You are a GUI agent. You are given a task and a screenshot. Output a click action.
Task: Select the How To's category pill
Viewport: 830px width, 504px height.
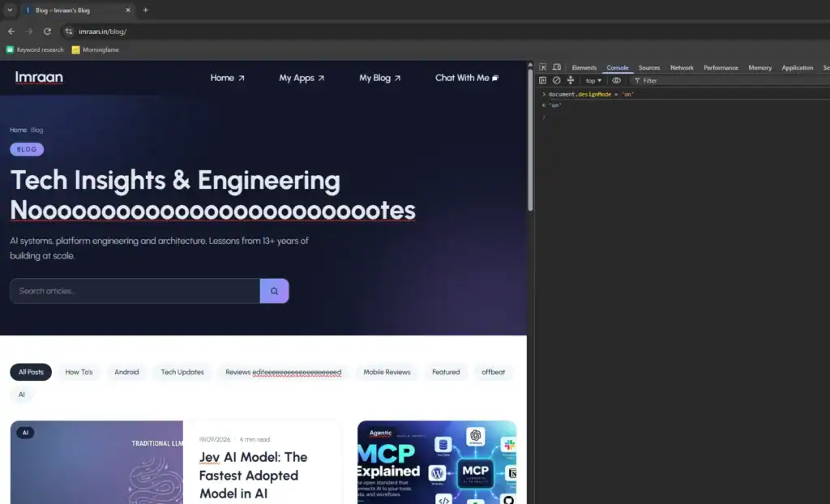(79, 372)
